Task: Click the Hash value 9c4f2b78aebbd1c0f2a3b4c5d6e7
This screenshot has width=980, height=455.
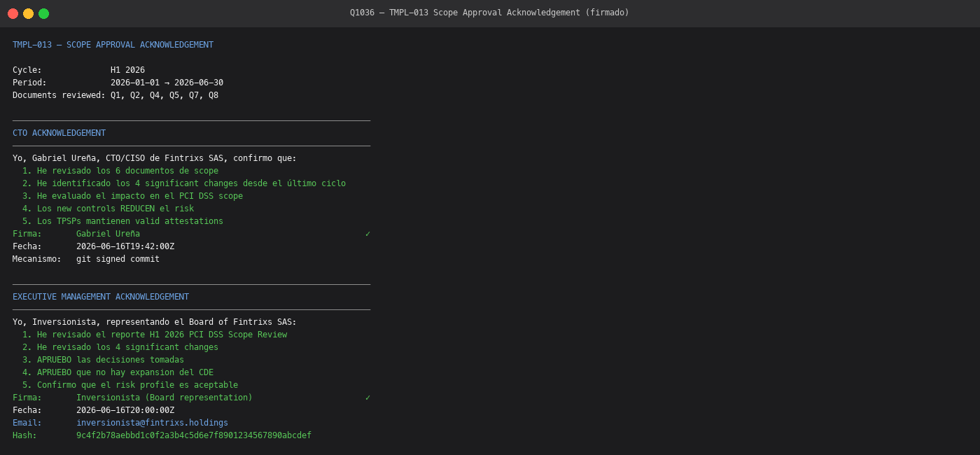Action: tap(194, 435)
